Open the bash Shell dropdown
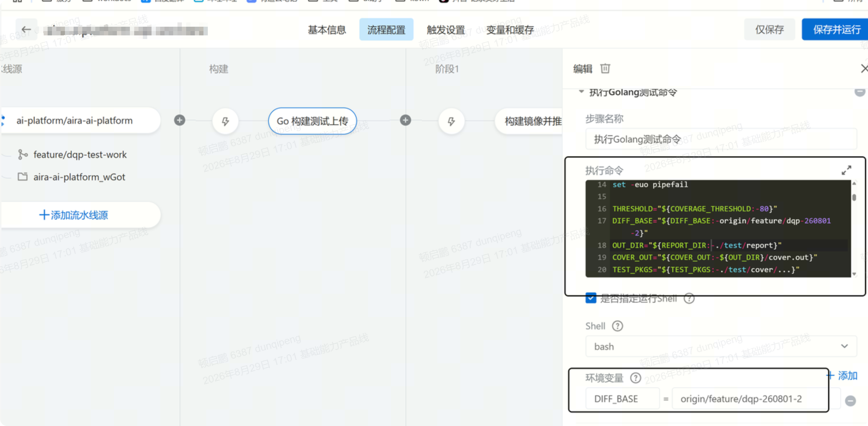 721,346
